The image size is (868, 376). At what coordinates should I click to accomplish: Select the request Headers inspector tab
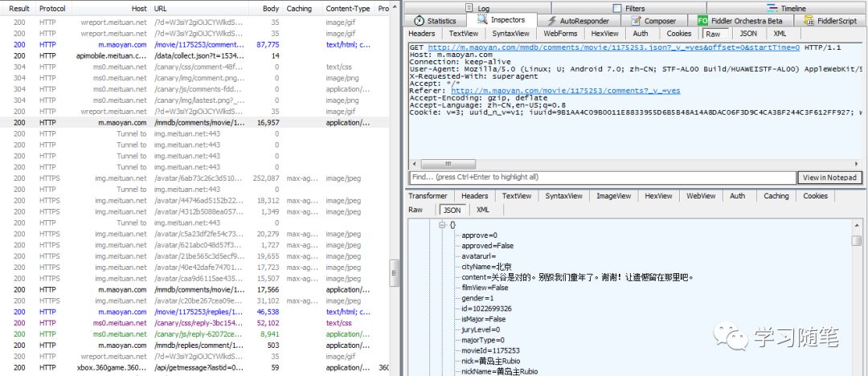pyautogui.click(x=422, y=34)
